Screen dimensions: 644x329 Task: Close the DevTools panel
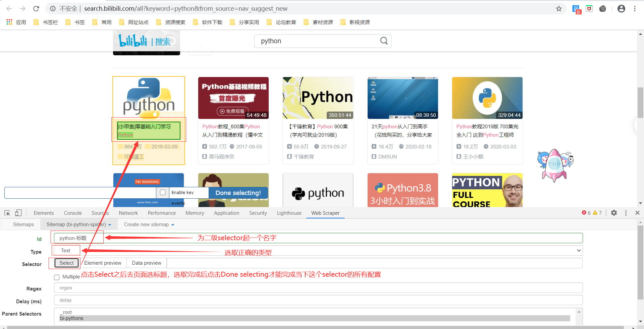pos(637,213)
